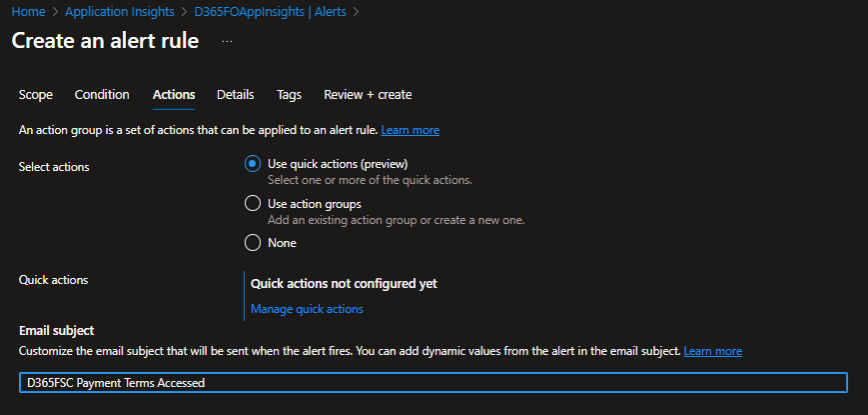
Task: Select the None radio button
Action: (x=253, y=243)
